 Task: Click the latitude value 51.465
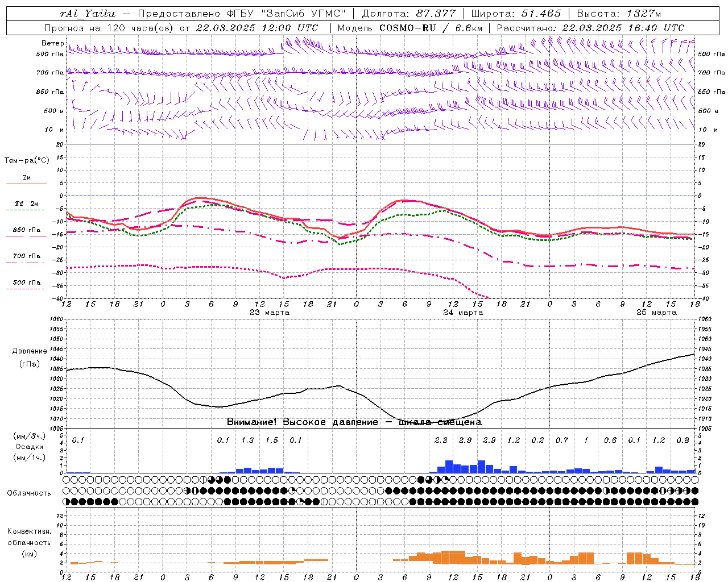[540, 14]
